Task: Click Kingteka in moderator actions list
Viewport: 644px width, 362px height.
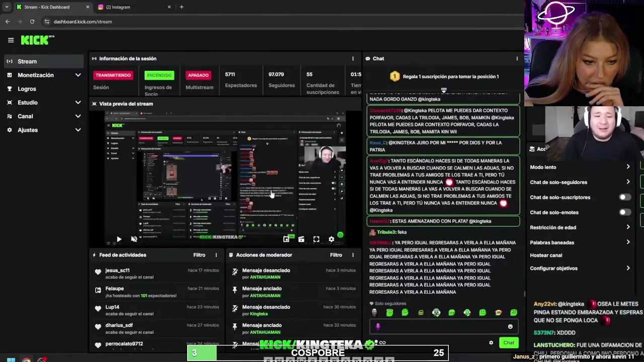Action: (x=259, y=314)
